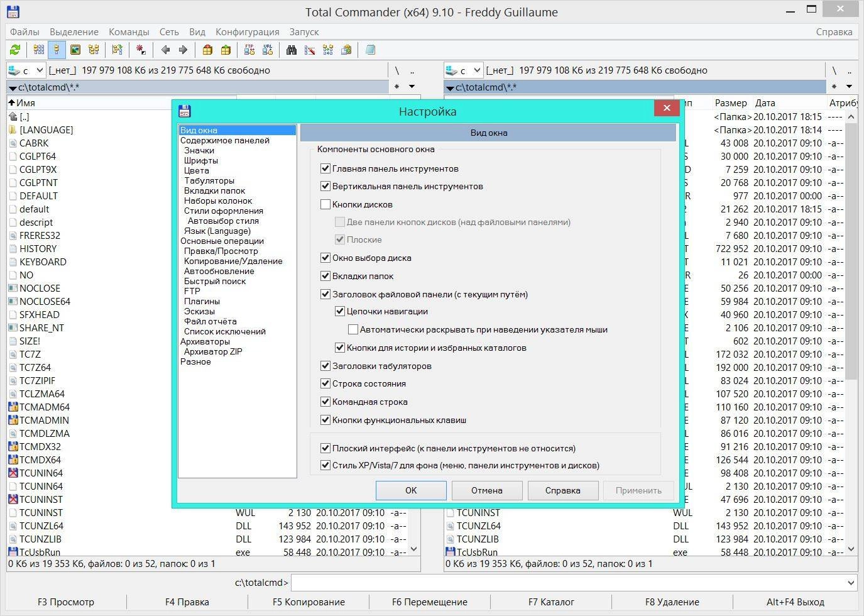Open the directory tree toolbar icon
The image size is (864, 616).
coord(94,50)
